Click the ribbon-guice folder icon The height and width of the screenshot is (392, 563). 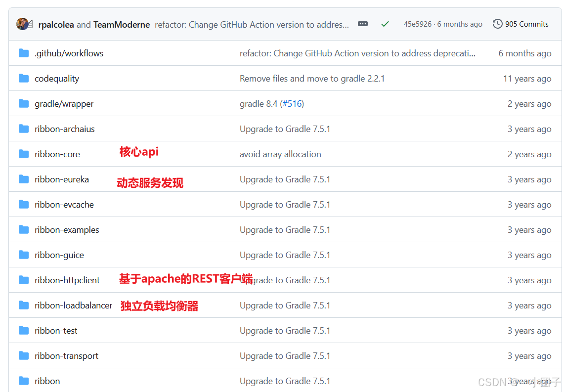coord(24,255)
